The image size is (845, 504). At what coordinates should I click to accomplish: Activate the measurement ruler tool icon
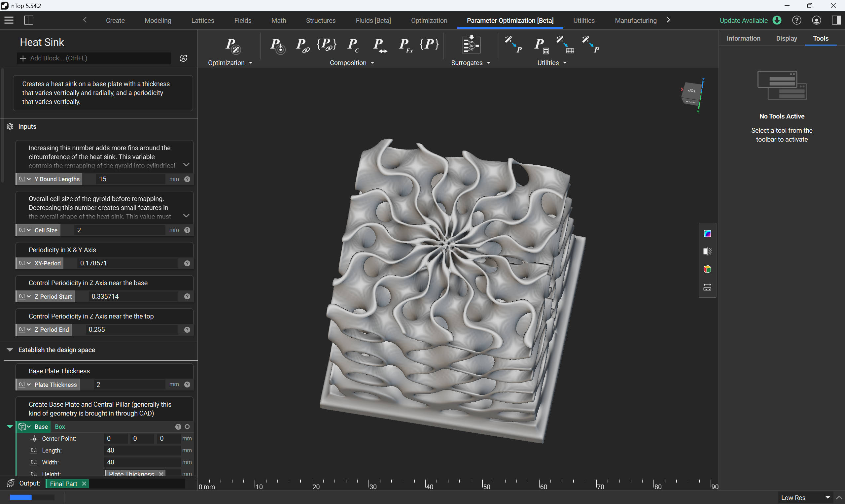[x=707, y=287]
